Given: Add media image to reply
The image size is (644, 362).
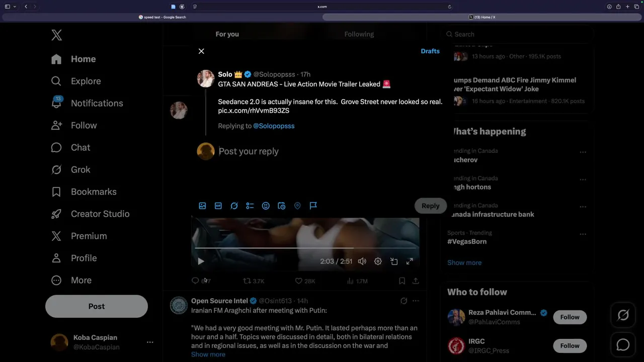Looking at the screenshot, I should click(202, 206).
